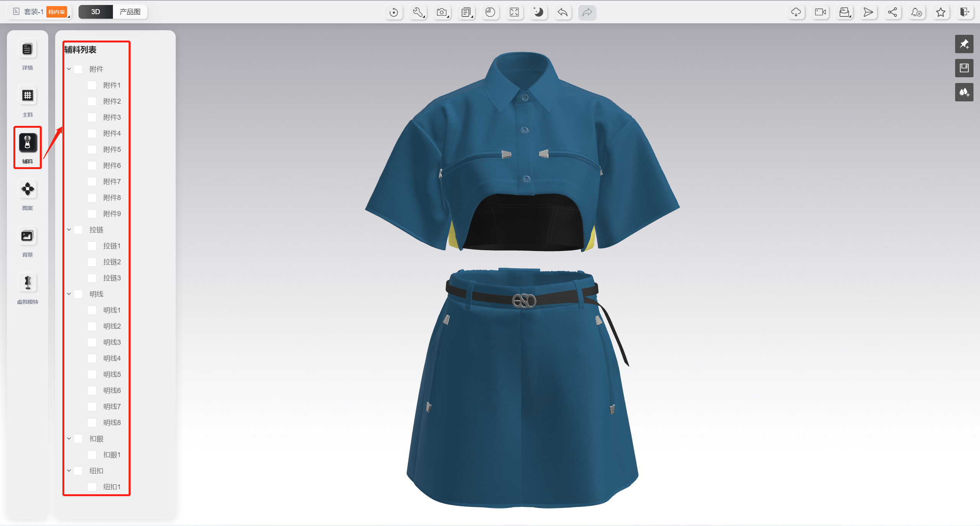The image size is (980, 526).
Task: Click the 纽扣1 item label
Action: click(x=112, y=487)
